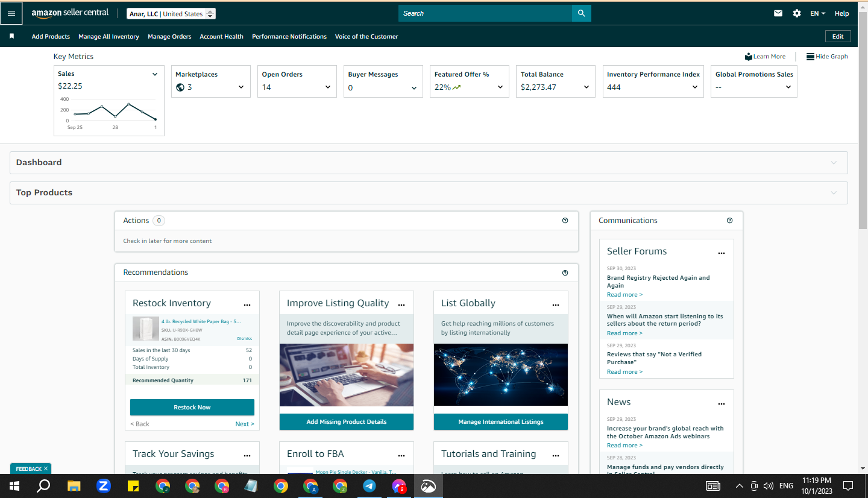Open the Windows notification center

coord(848,486)
